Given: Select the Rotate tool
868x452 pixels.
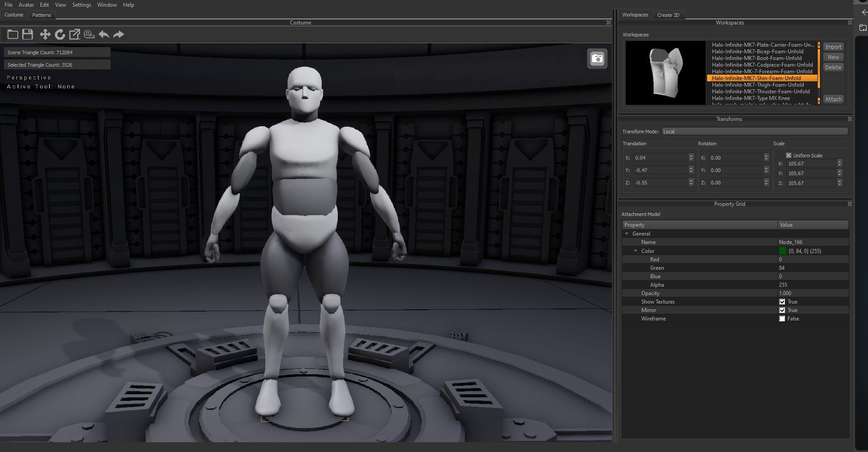Looking at the screenshot, I should point(60,34).
